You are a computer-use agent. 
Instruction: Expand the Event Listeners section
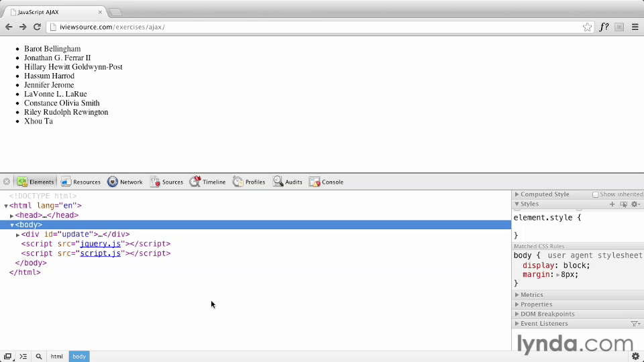point(517,323)
